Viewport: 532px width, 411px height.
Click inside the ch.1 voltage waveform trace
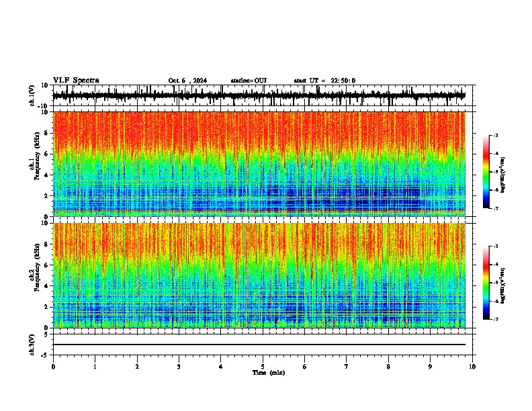pyautogui.click(x=259, y=95)
